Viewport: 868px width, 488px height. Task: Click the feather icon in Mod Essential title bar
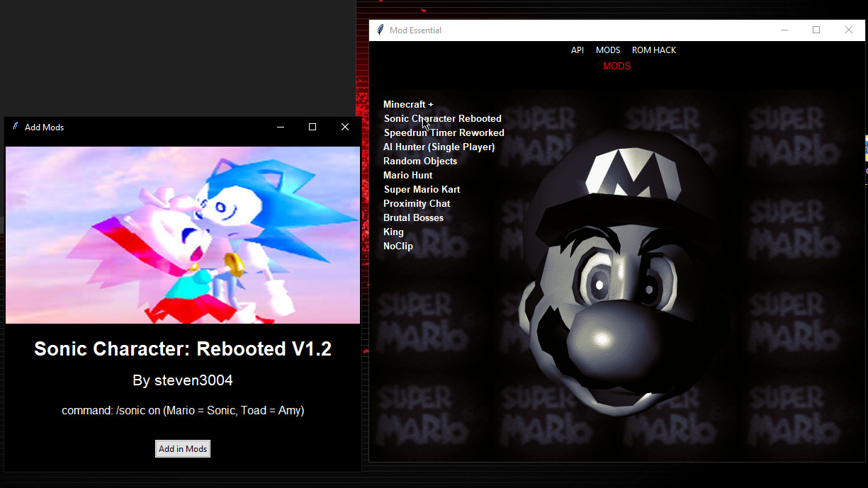380,30
